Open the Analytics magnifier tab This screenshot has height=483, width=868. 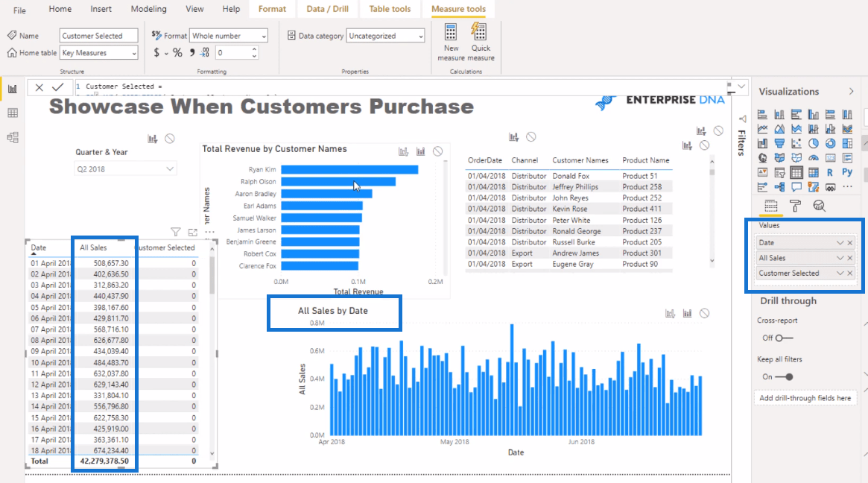(820, 206)
